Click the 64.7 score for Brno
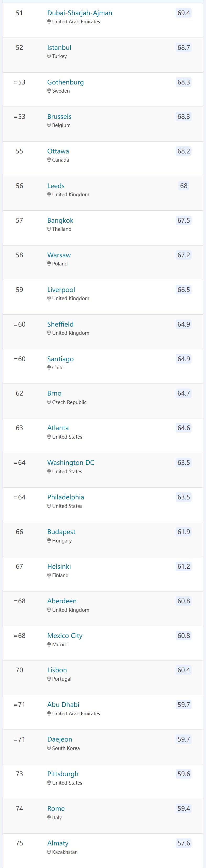206x868 pixels. pos(183,393)
